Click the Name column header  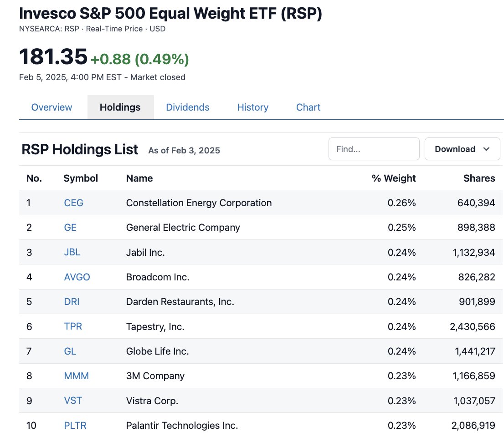[139, 178]
